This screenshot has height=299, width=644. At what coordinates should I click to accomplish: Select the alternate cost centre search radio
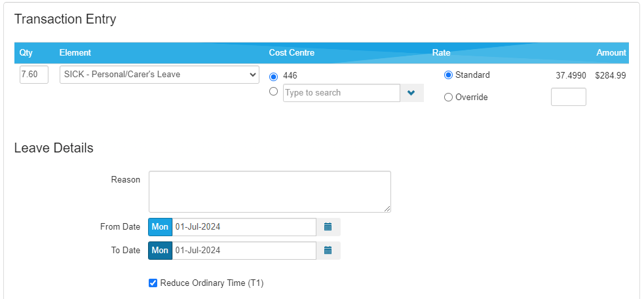[x=273, y=92]
